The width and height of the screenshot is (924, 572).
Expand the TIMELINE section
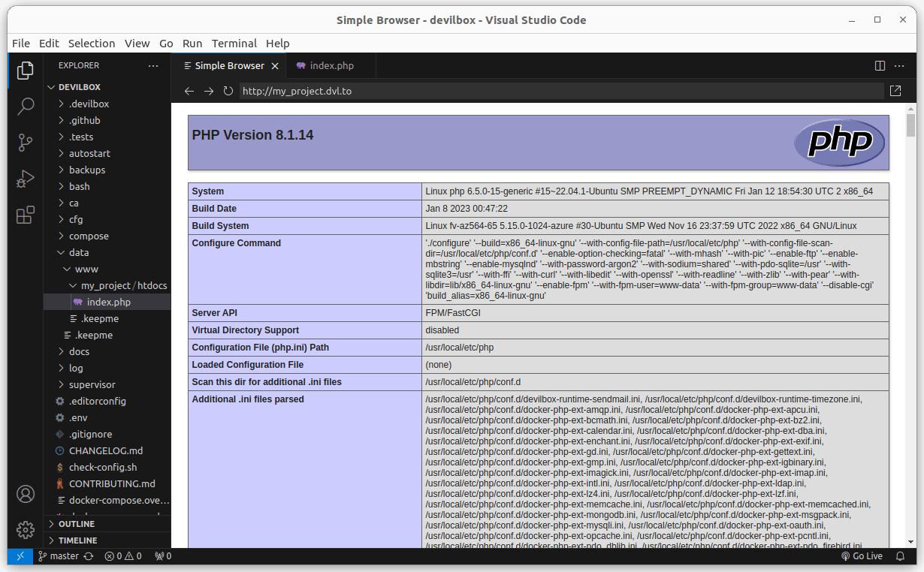[x=77, y=540]
